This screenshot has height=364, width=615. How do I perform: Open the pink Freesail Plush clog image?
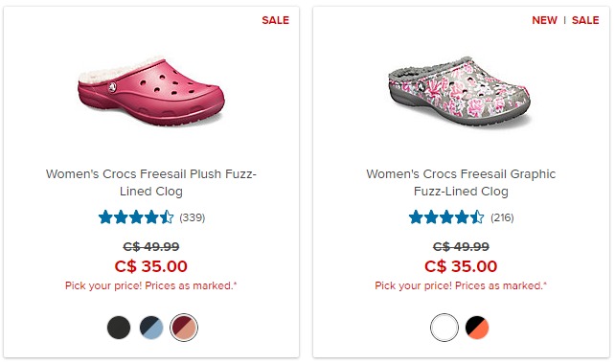pos(151,91)
